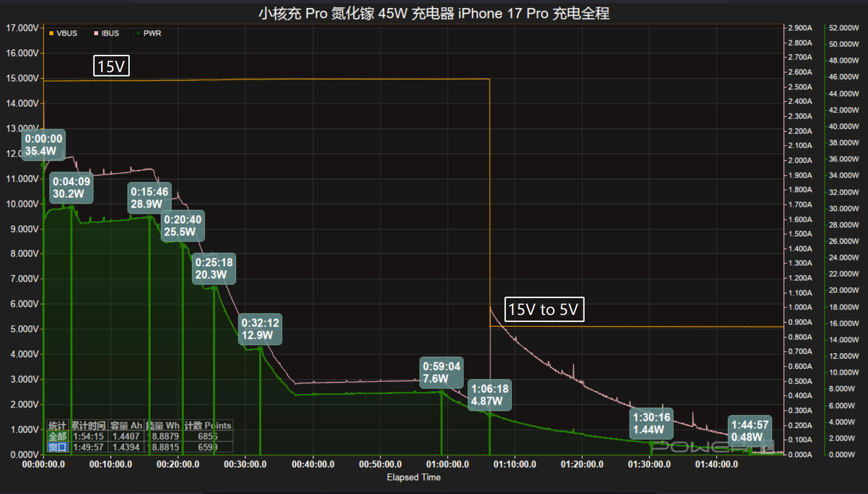Screen dimensions: 868x494
Task: Select the 0:00:00 35.4W data marker label
Action: [43, 145]
